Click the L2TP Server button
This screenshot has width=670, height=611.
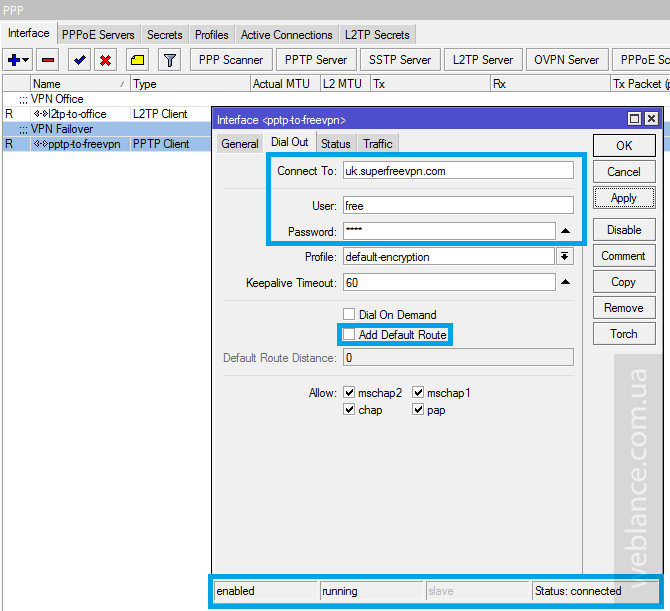(483, 60)
